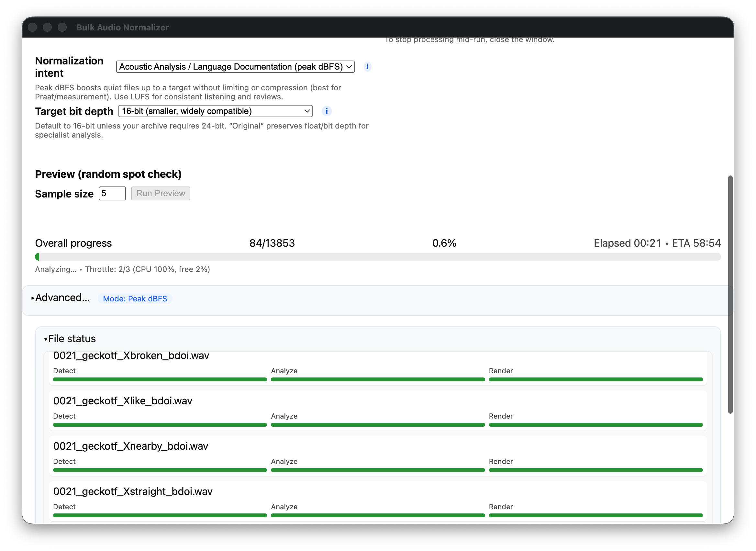Click the Mode: Peak dBFS badge

click(135, 298)
